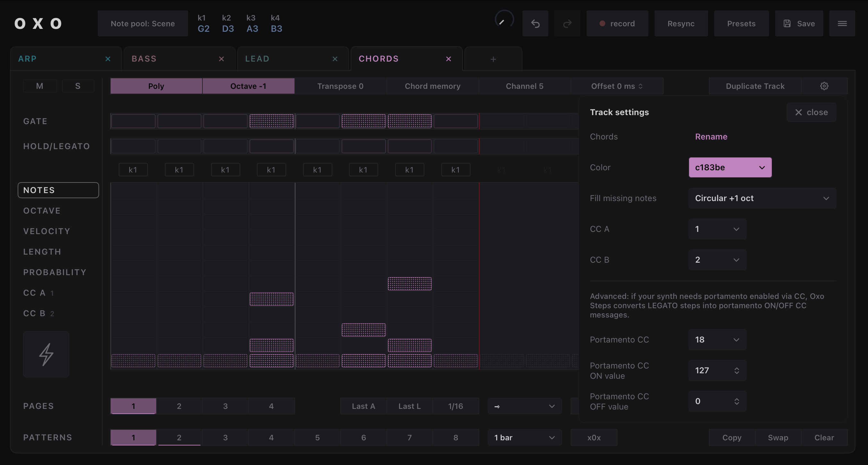Viewport: 868px width, 465px height.
Task: Click the Duplicate Track button
Action: [x=755, y=86]
